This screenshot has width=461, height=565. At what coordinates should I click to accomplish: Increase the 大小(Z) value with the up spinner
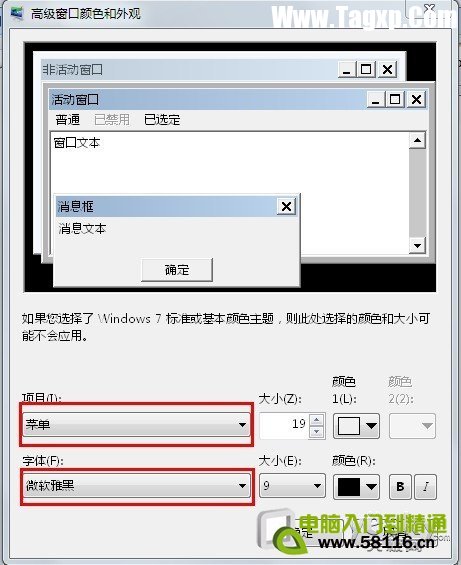(316, 419)
